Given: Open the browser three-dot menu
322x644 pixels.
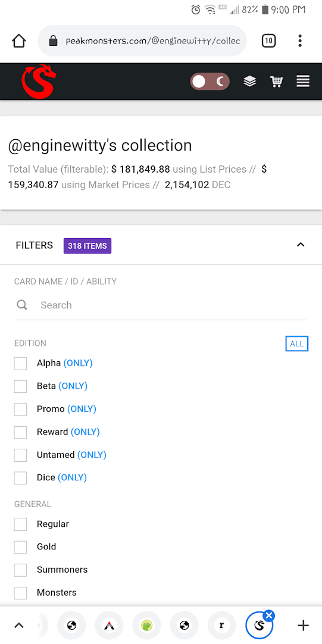Looking at the screenshot, I should 300,40.
